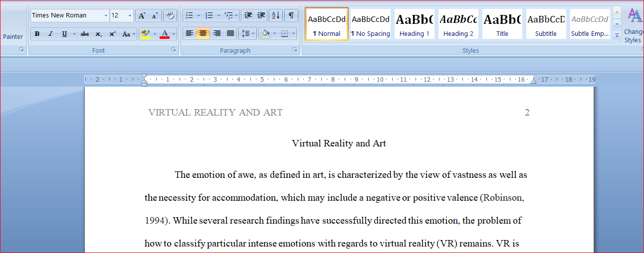Open the Clipboard dialog launcher
This screenshot has height=253, width=644.
coord(21,50)
